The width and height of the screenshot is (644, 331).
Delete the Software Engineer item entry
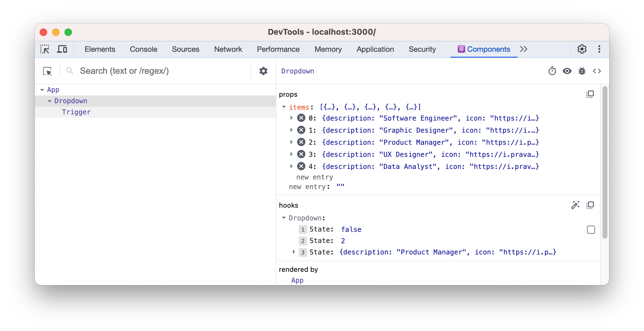(x=301, y=118)
